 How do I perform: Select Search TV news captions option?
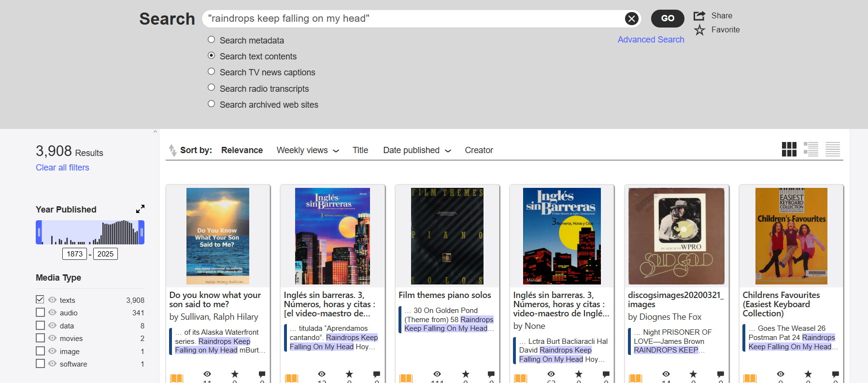211,71
